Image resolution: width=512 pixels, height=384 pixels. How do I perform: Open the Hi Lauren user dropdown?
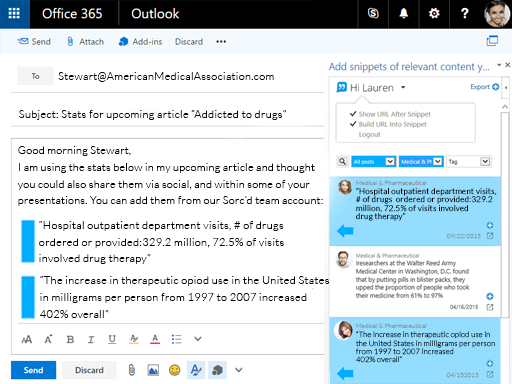[x=403, y=87]
